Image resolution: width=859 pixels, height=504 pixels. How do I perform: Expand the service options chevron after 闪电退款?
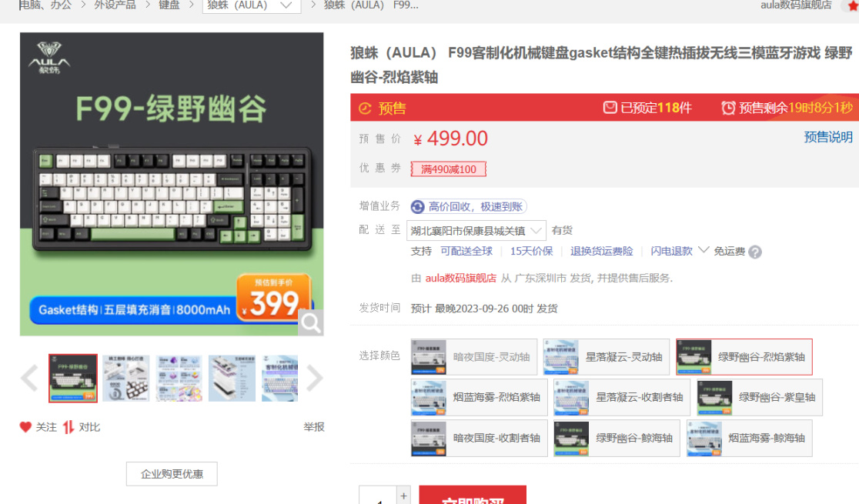click(704, 250)
